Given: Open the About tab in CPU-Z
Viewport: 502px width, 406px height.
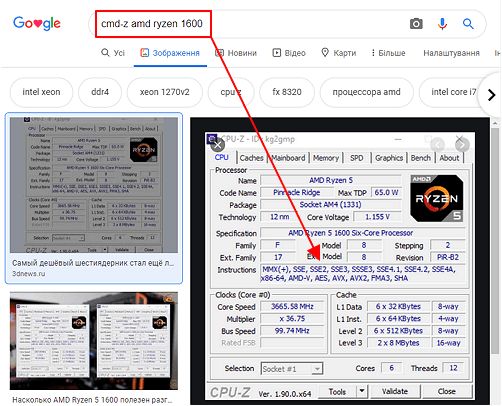Looking at the screenshot, I should [x=449, y=158].
